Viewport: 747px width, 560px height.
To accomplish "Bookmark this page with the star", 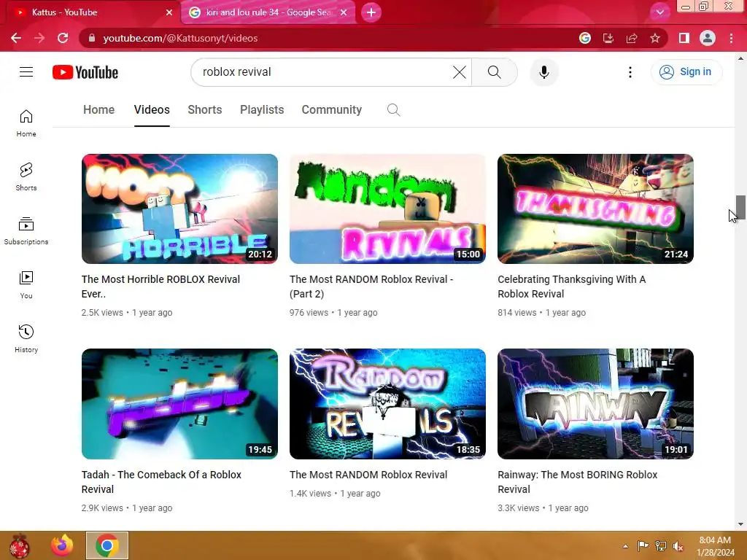I will click(x=655, y=38).
